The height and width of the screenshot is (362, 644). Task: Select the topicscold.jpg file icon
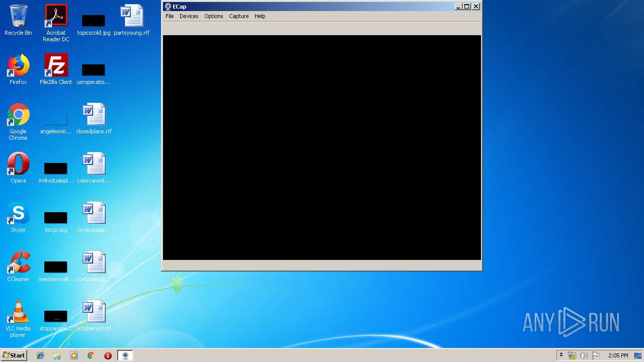pos(94,24)
